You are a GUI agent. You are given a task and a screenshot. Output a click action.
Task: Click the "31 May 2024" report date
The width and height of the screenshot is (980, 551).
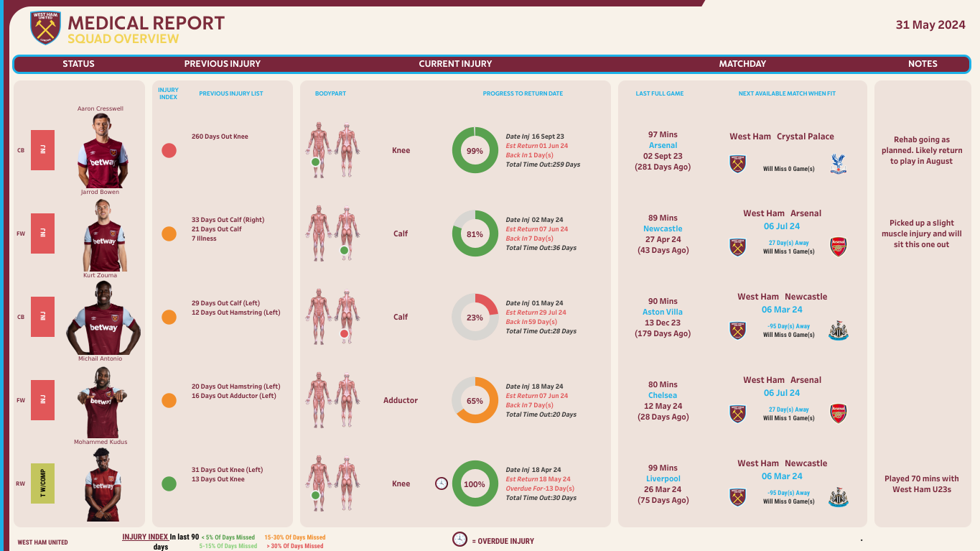pos(930,25)
